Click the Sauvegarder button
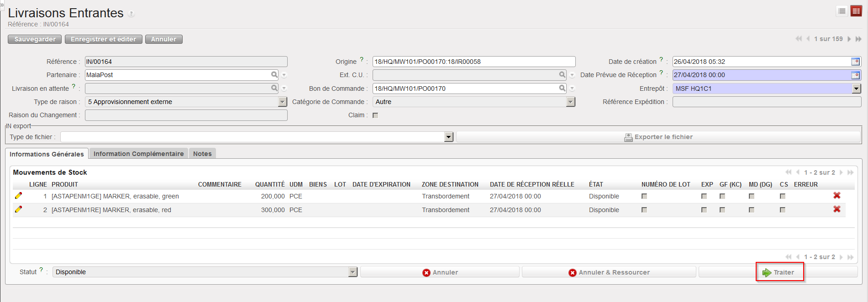Screen dimensions: 868x302 point(35,39)
